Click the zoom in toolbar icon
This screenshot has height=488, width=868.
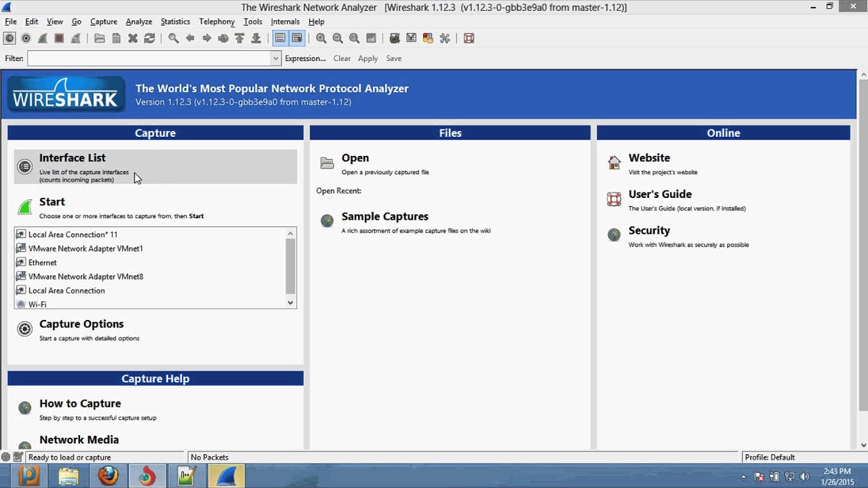[x=321, y=39]
